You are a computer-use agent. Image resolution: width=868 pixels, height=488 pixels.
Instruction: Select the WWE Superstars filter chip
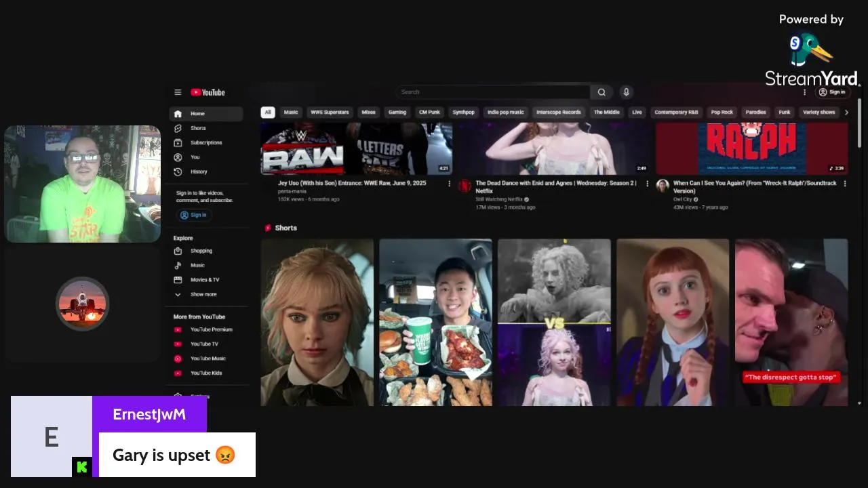[x=330, y=112]
